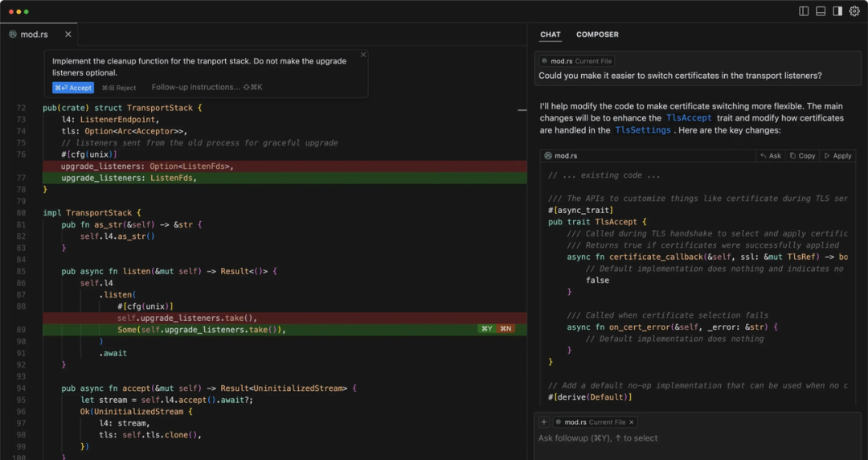Click Ask on the code block
Screen dimensions: 868x460
771,156
